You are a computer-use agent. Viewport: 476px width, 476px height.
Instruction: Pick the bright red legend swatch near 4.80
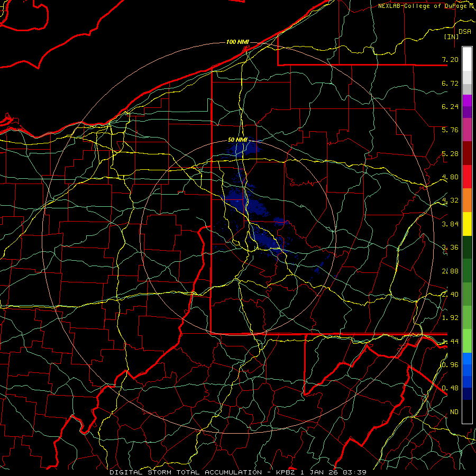[x=467, y=177]
